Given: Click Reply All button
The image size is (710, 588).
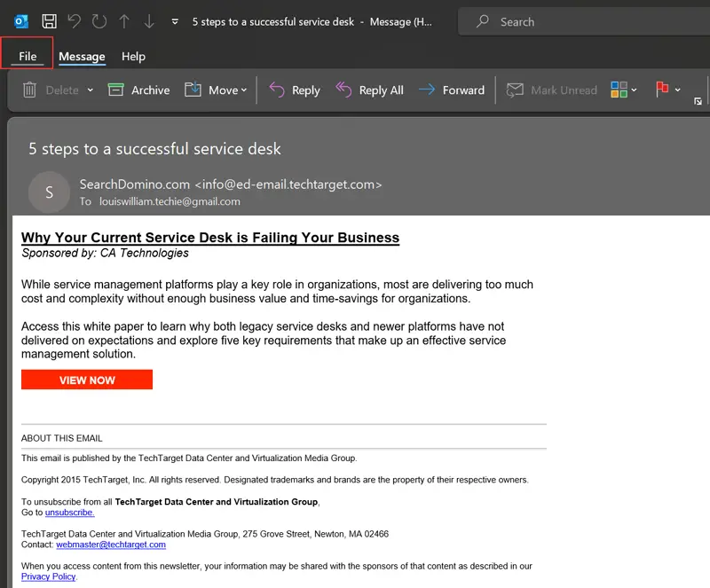Looking at the screenshot, I should tap(369, 90).
